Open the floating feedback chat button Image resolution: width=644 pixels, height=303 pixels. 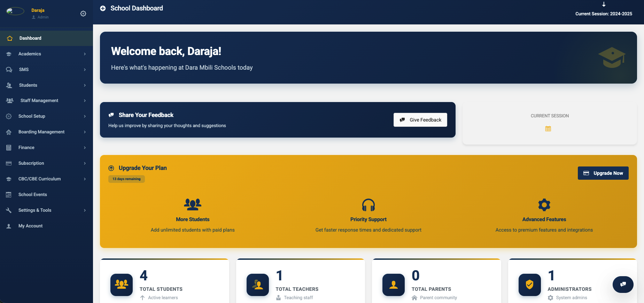coord(623,285)
